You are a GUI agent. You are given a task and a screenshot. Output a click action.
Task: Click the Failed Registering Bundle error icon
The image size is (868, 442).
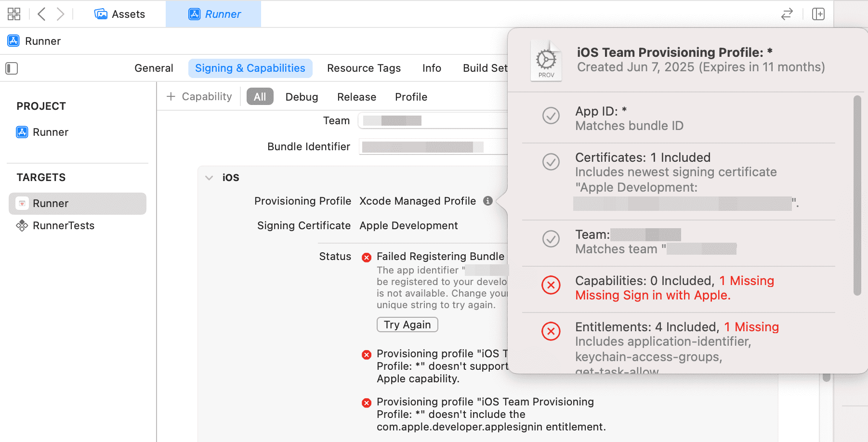pyautogui.click(x=367, y=257)
